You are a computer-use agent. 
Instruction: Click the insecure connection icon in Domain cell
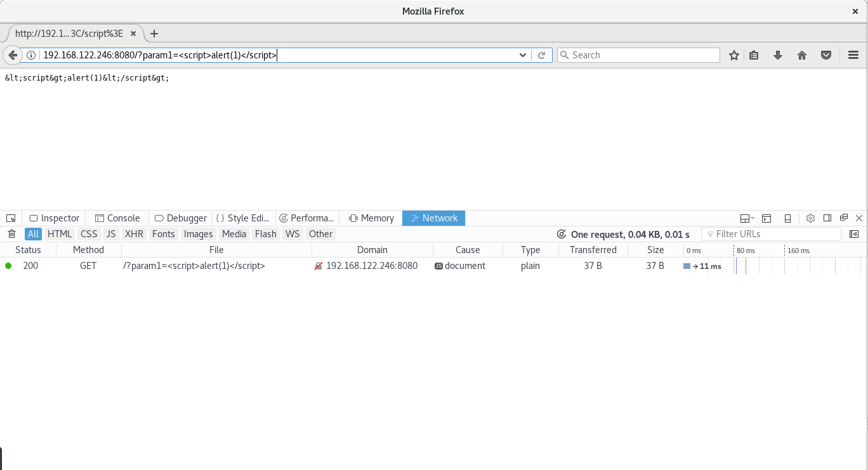pyautogui.click(x=319, y=266)
